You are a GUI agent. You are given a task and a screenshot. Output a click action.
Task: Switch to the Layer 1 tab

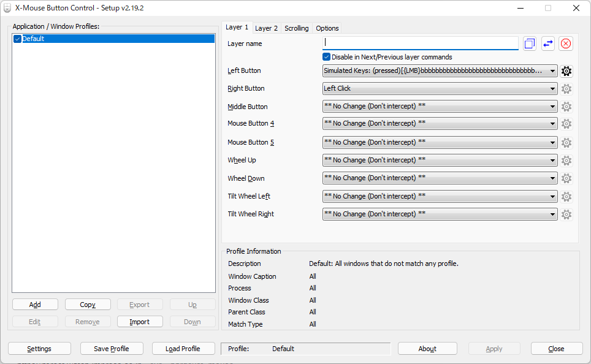tap(237, 27)
